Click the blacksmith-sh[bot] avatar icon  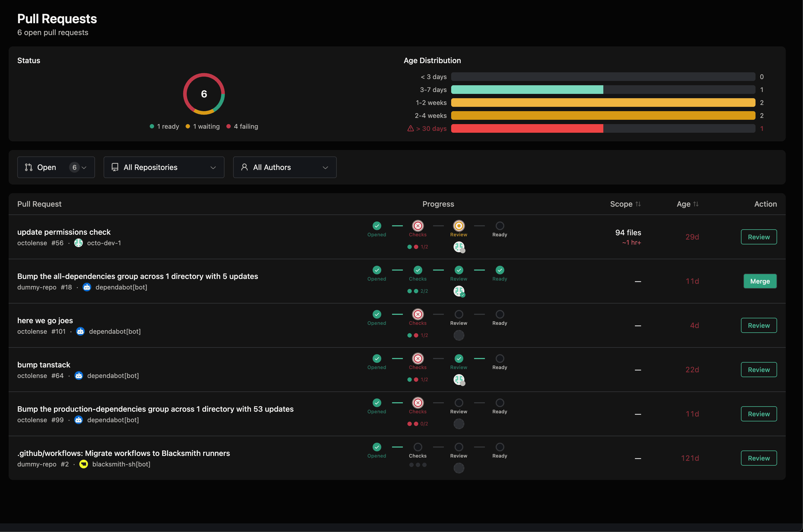[83, 464]
